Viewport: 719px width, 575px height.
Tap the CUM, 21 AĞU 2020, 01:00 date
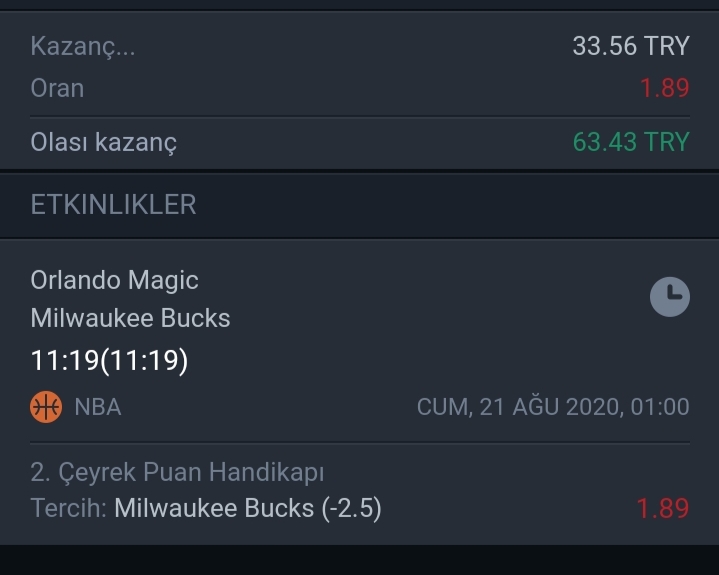click(553, 407)
